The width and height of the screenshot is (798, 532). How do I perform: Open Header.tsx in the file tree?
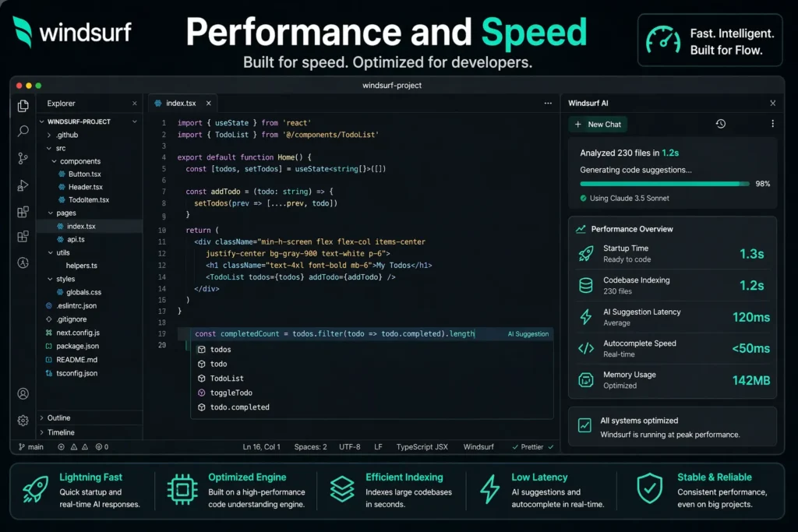[x=86, y=187]
